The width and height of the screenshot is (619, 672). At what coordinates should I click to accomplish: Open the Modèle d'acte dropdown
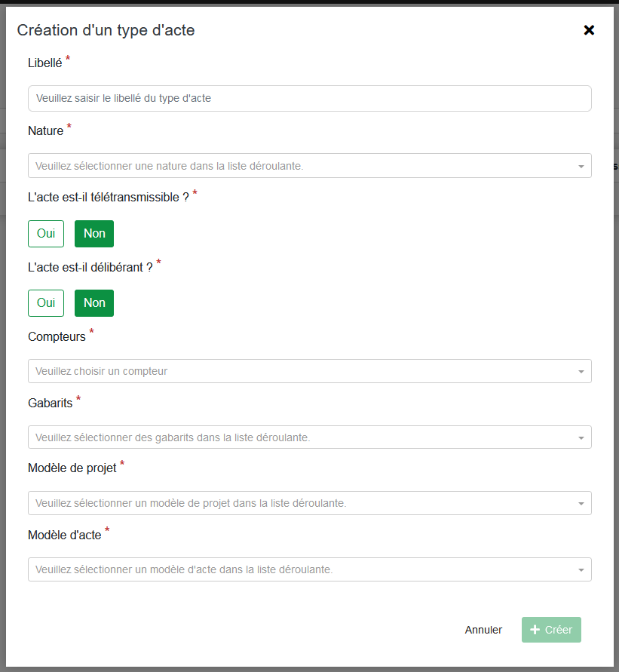302,569
